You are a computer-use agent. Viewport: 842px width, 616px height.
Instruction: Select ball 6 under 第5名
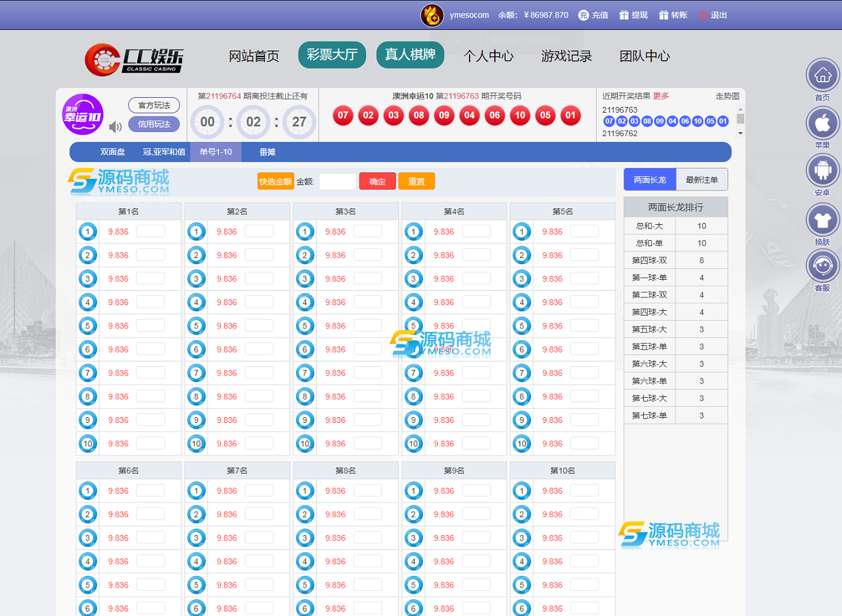click(x=522, y=349)
